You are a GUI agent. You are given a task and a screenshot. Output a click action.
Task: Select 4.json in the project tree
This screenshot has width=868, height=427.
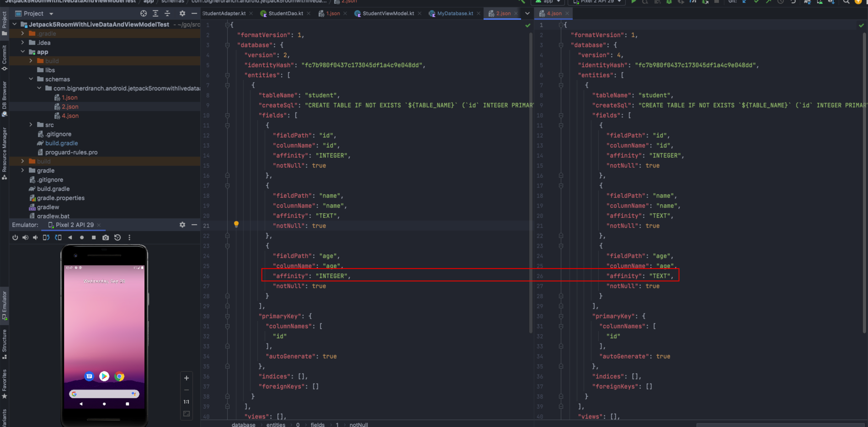70,116
